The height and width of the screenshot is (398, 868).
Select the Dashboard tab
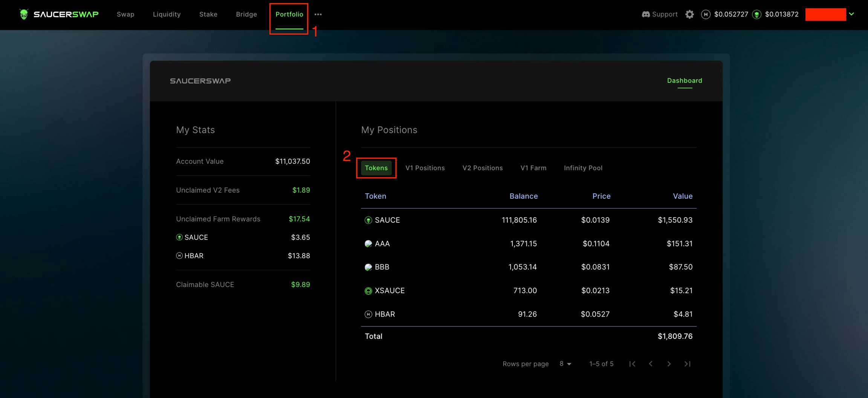(x=685, y=81)
